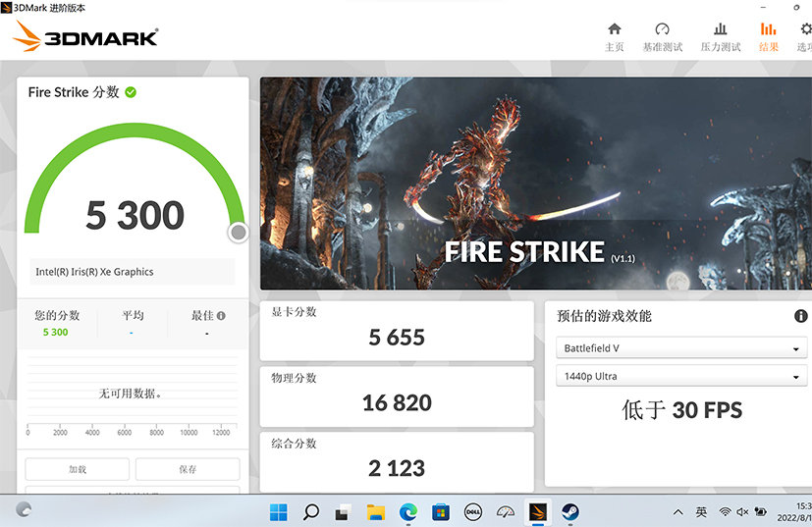Open File Explorer from the taskbar
The image size is (812, 527).
coord(376,512)
